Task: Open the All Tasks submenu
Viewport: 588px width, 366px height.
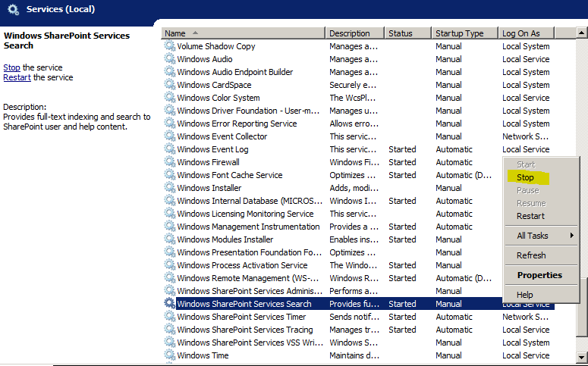Action: click(x=540, y=236)
